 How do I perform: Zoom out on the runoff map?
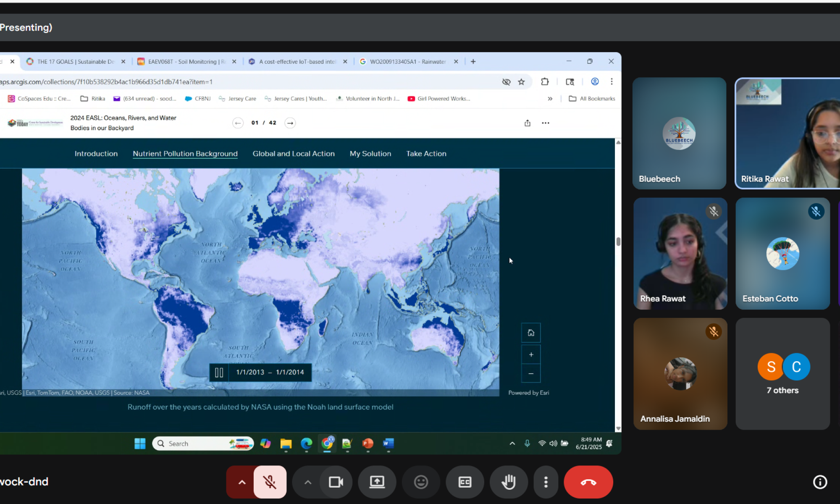pyautogui.click(x=531, y=373)
